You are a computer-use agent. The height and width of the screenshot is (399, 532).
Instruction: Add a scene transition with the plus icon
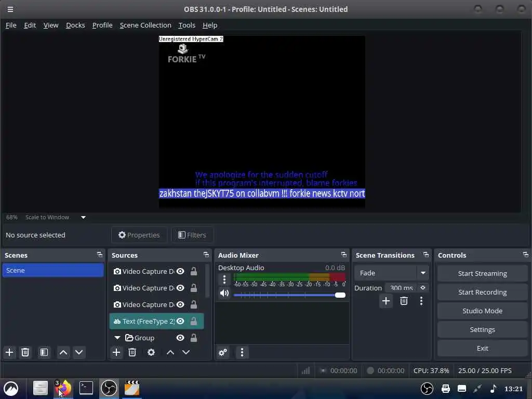point(386,301)
